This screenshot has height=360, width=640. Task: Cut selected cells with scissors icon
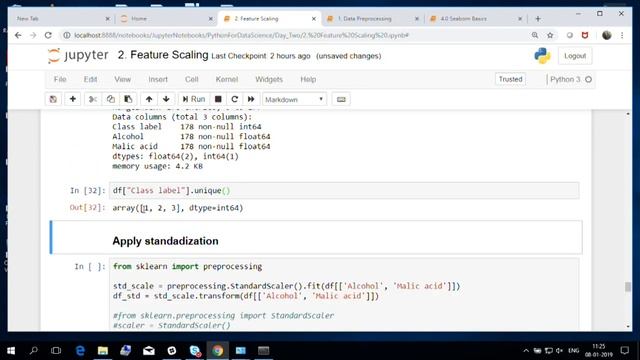pyautogui.click(x=93, y=99)
